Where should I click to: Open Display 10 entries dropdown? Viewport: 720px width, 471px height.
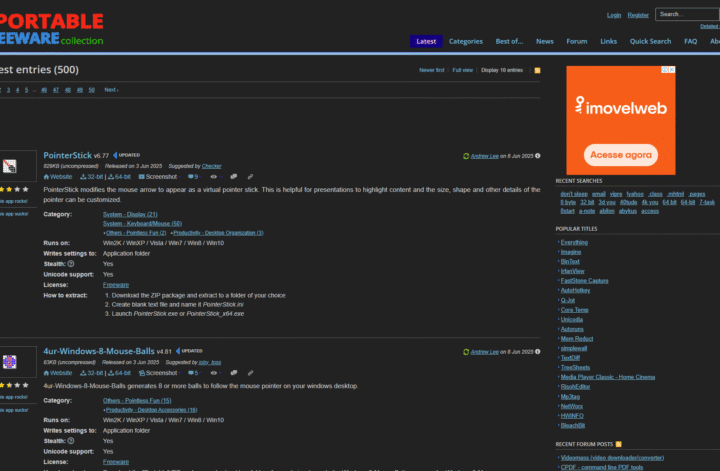pos(502,70)
